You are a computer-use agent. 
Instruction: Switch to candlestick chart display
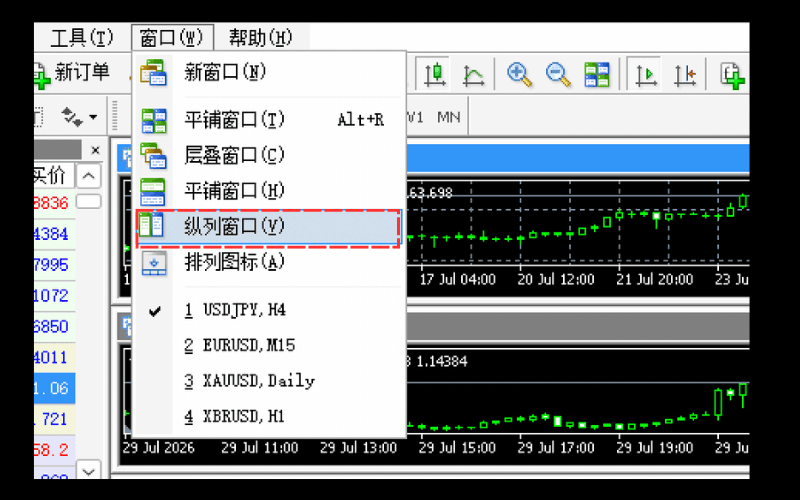[x=435, y=74]
